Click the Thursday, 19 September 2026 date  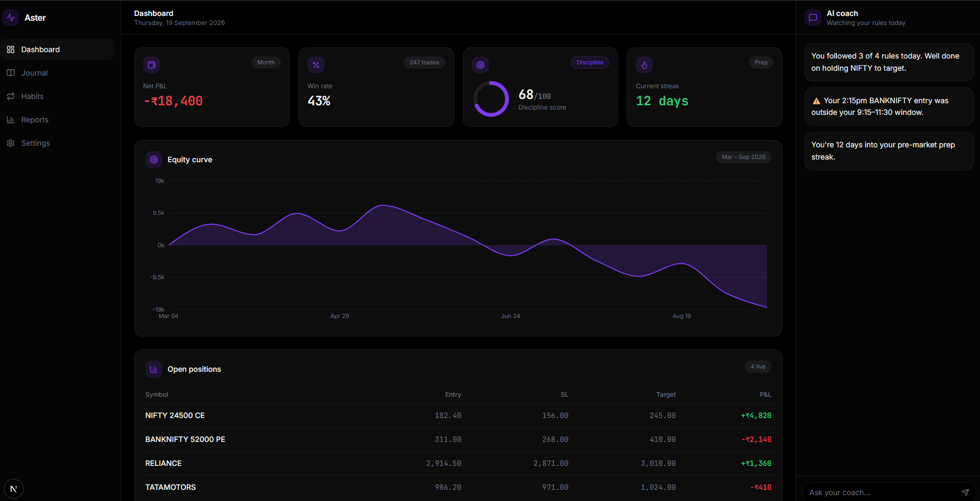coord(179,23)
